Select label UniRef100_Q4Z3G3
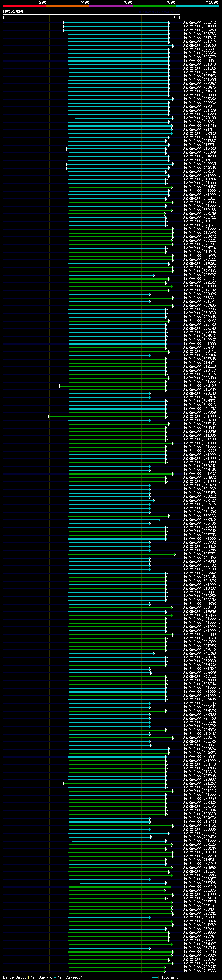Image resolution: width=222 pixels, height=980 pixels. point(199,971)
